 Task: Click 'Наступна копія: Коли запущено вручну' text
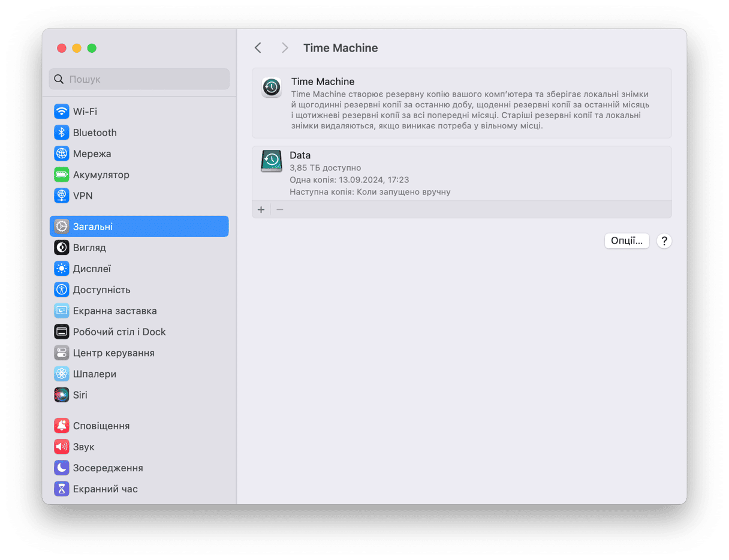[x=370, y=192]
